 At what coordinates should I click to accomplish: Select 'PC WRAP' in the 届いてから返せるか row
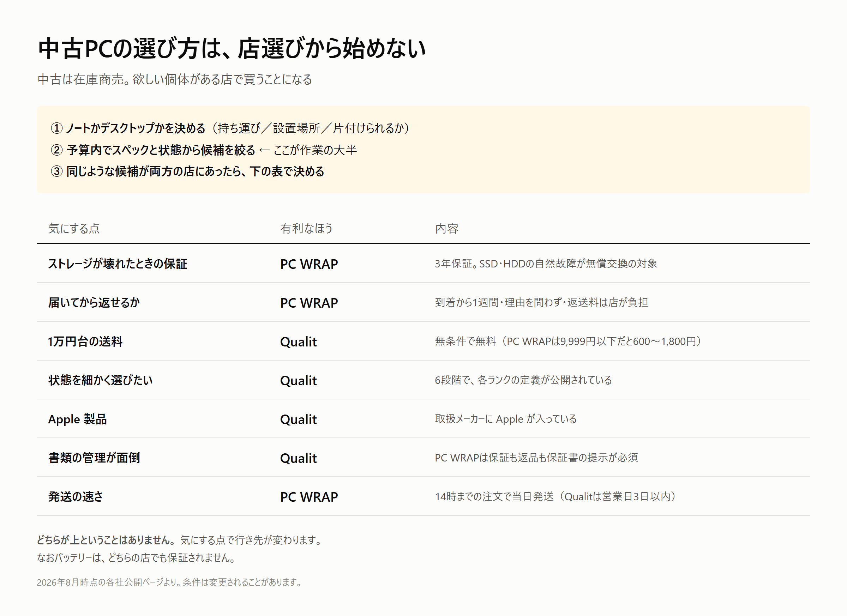[309, 303]
